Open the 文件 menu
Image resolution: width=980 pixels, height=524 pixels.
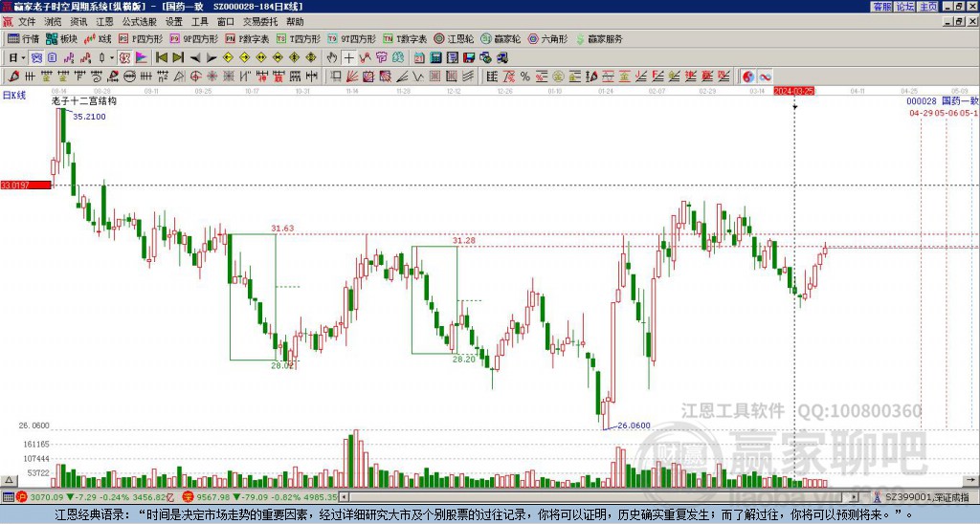point(27,22)
